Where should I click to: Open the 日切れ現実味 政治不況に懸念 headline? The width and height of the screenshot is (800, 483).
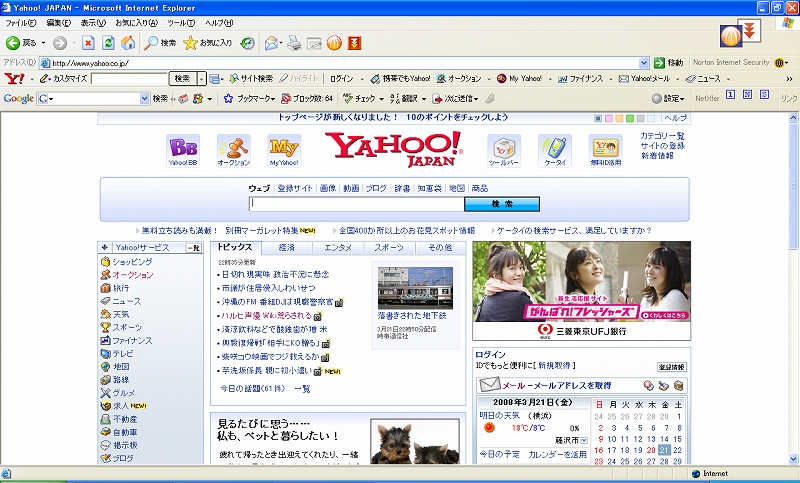click(x=276, y=274)
